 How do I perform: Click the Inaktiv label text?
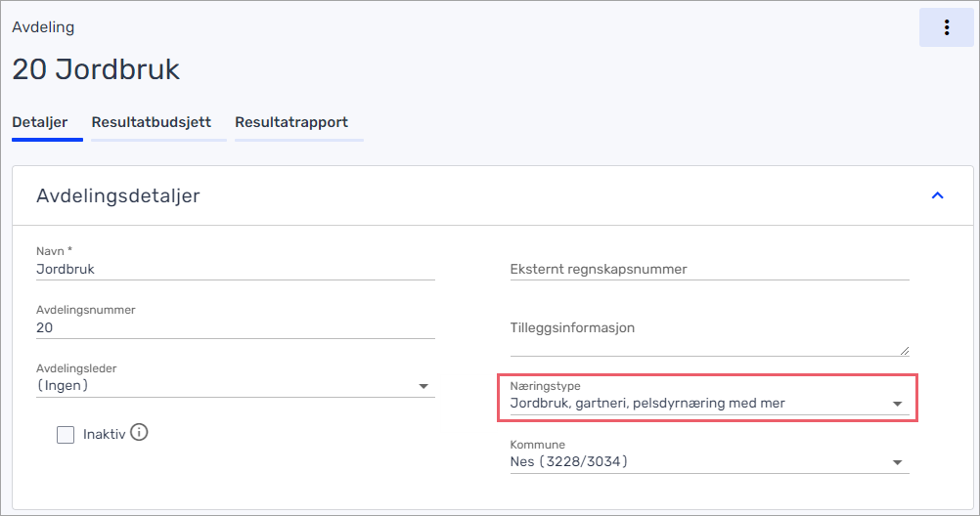[104, 435]
